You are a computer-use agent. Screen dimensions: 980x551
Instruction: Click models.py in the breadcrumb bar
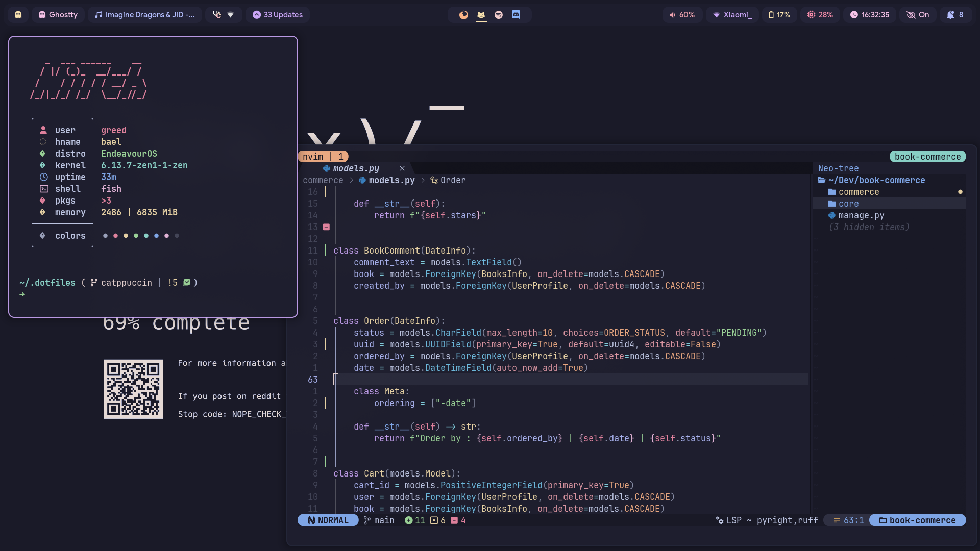(x=391, y=180)
